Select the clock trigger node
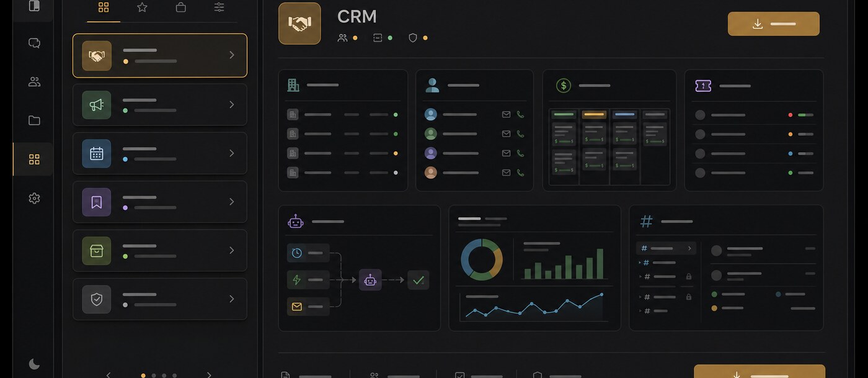Viewport: 868px width, 378px height. (x=308, y=253)
